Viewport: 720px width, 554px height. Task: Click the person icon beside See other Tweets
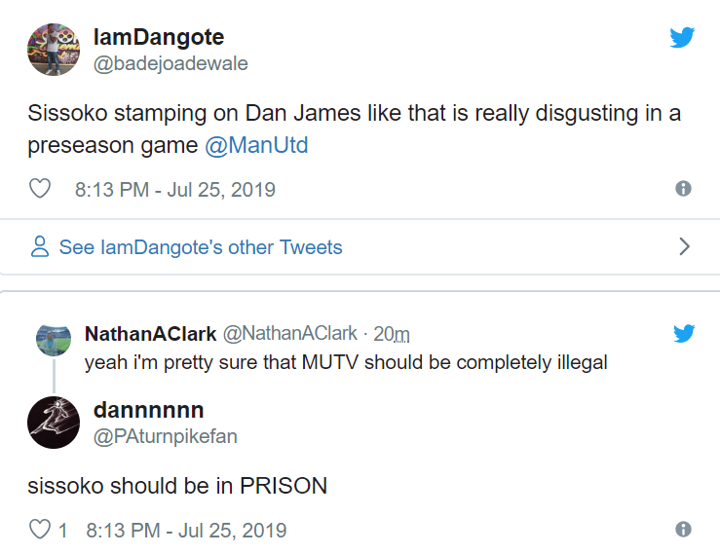[40, 247]
